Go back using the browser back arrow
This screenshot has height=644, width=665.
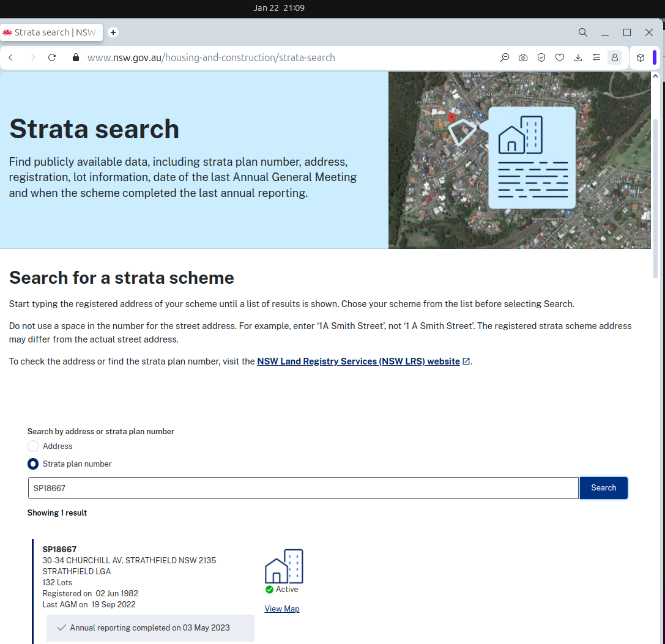pos(10,57)
